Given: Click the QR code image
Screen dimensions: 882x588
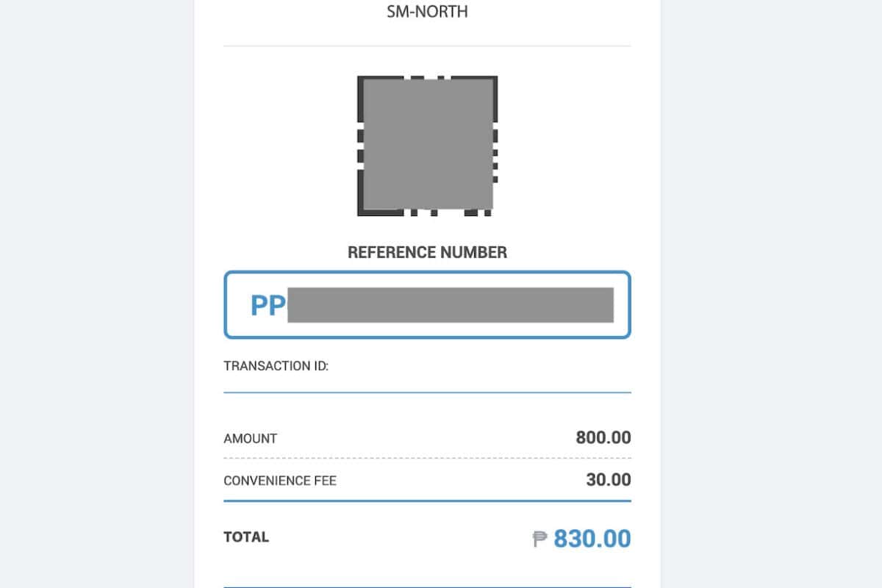Looking at the screenshot, I should click(427, 146).
